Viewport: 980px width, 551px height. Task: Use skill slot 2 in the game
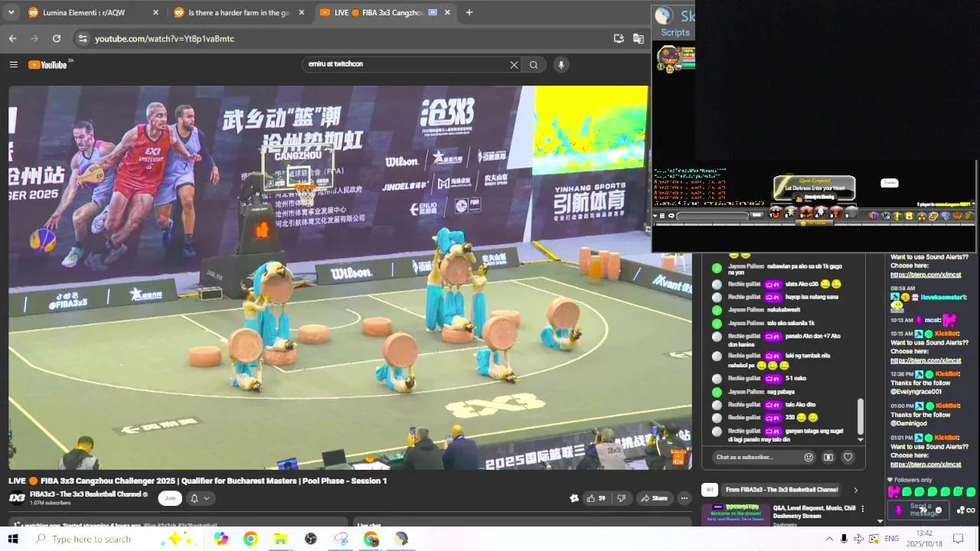[791, 212]
